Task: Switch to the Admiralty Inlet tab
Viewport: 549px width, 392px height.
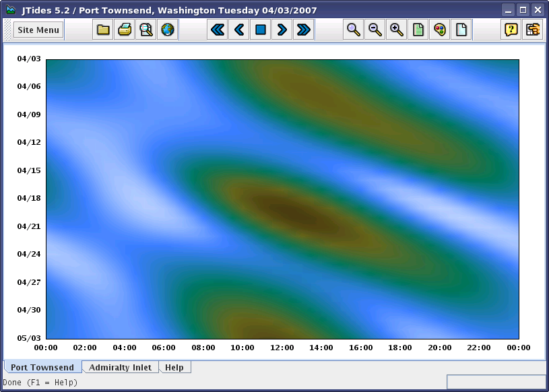Action: pyautogui.click(x=121, y=367)
